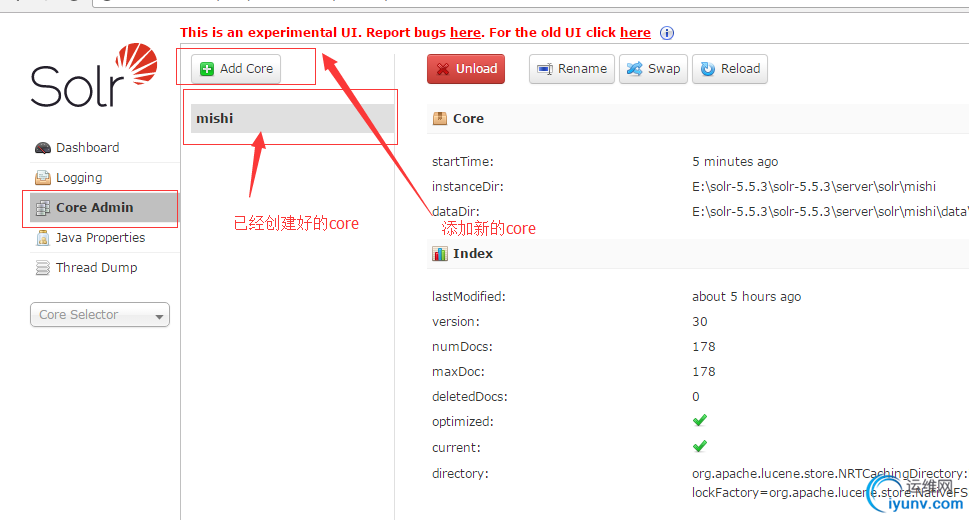Viewport: 969px width, 520px height.
Task: Click the Reload circular arrow icon
Action: pyautogui.click(x=708, y=69)
